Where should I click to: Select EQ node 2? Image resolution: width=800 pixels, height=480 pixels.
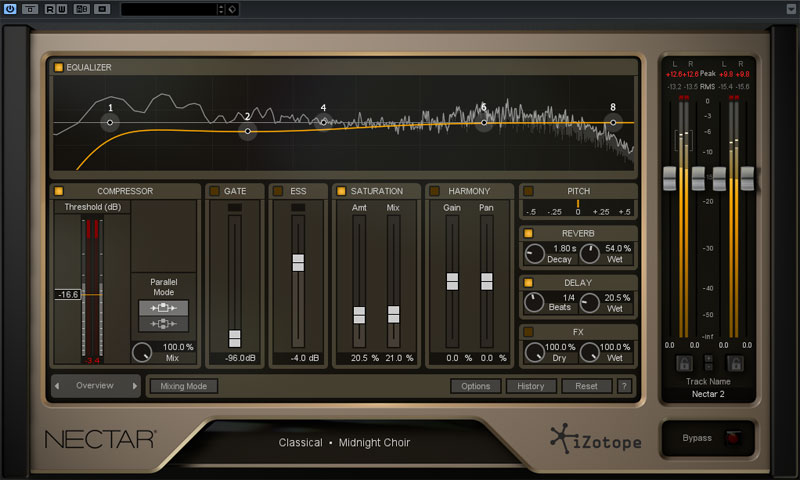247,131
